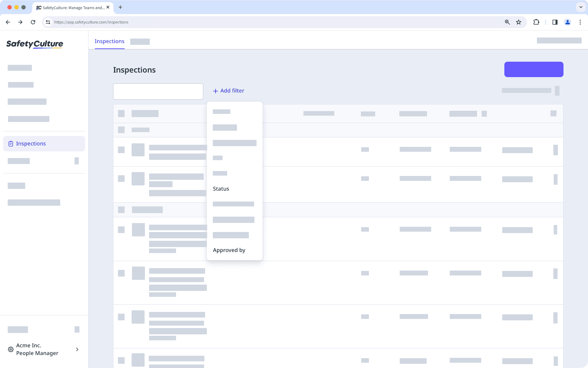Click the search input above the inspections table

click(x=158, y=91)
